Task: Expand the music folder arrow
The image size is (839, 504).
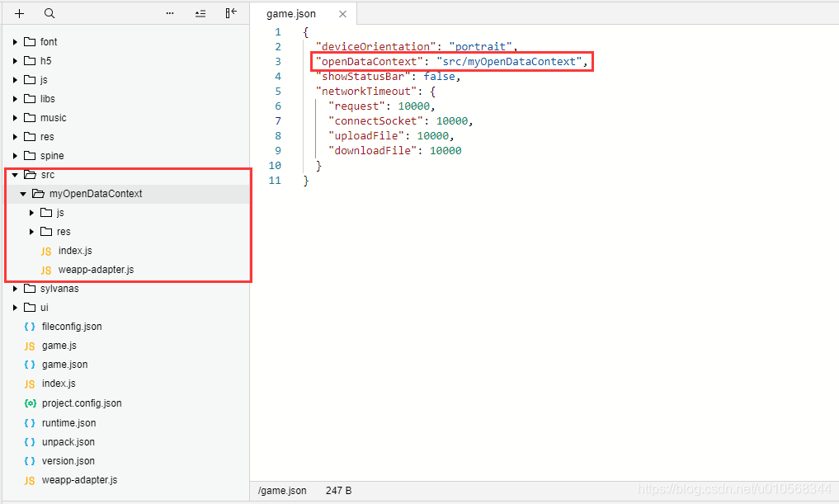Action: point(15,118)
